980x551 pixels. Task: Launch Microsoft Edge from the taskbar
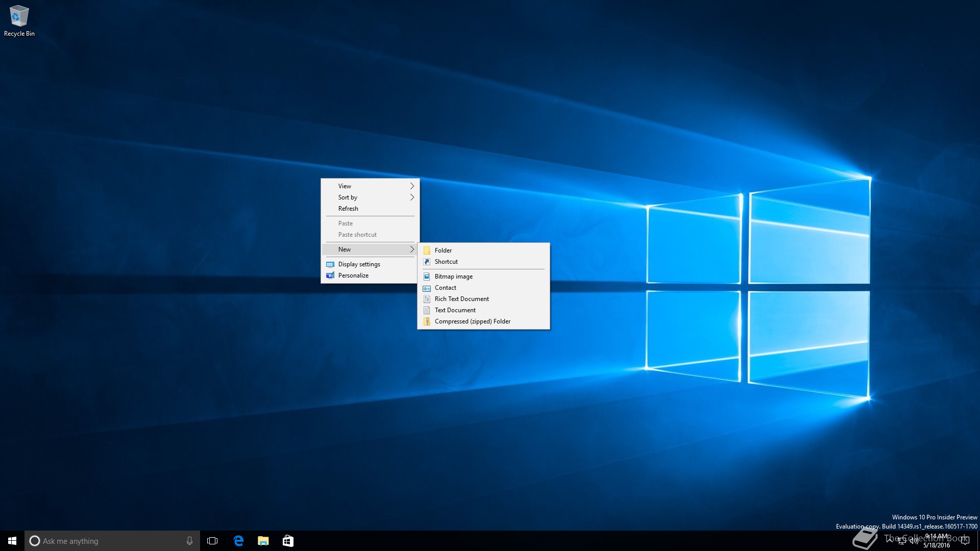238,541
